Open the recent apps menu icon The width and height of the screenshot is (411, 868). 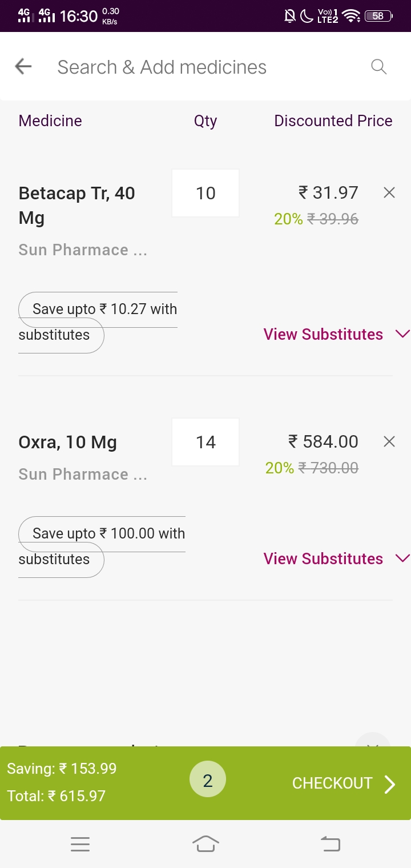tap(80, 844)
